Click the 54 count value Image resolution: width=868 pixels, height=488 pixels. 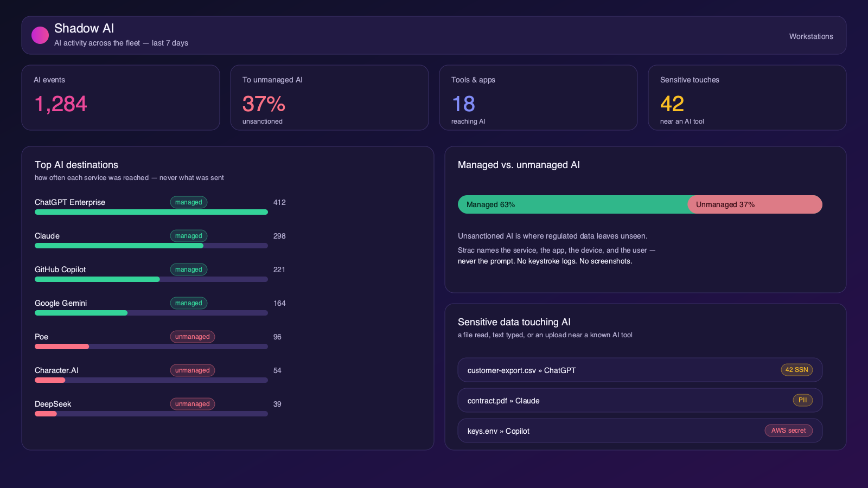277,370
